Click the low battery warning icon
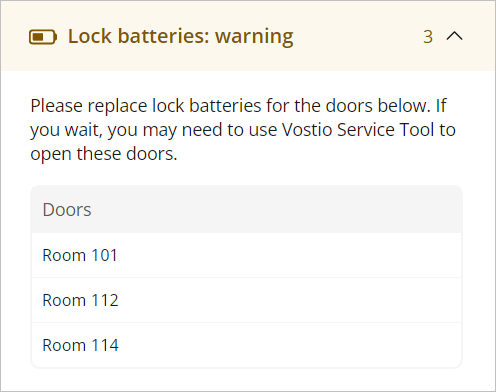 [x=43, y=37]
